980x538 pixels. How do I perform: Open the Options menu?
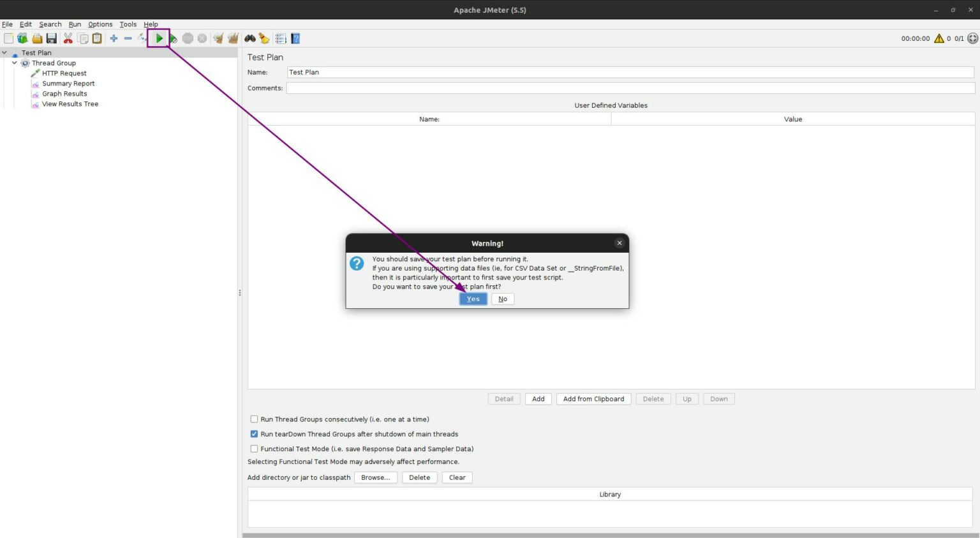(x=100, y=24)
